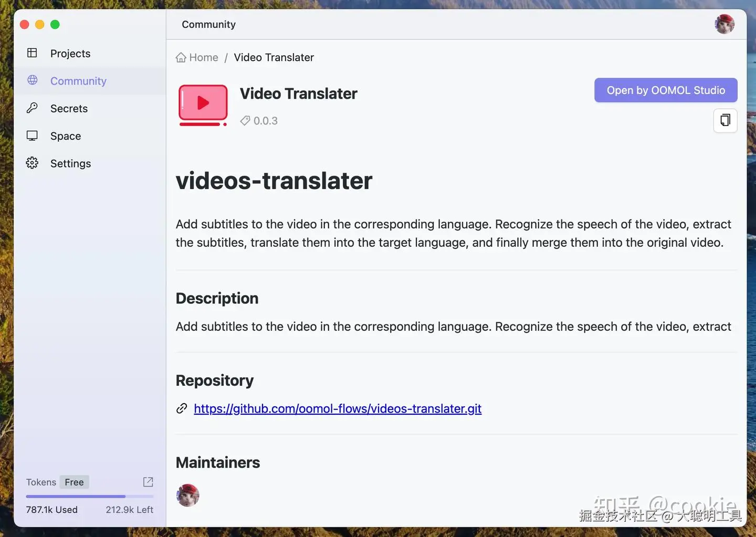Click the Video Translater play logo
Viewport: 756px width, 537px height.
tap(203, 104)
